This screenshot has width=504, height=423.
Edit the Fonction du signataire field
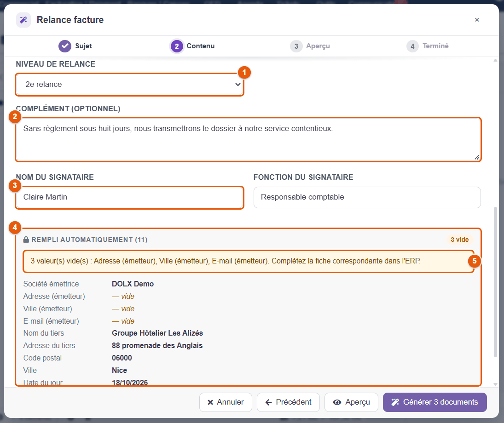(x=367, y=197)
